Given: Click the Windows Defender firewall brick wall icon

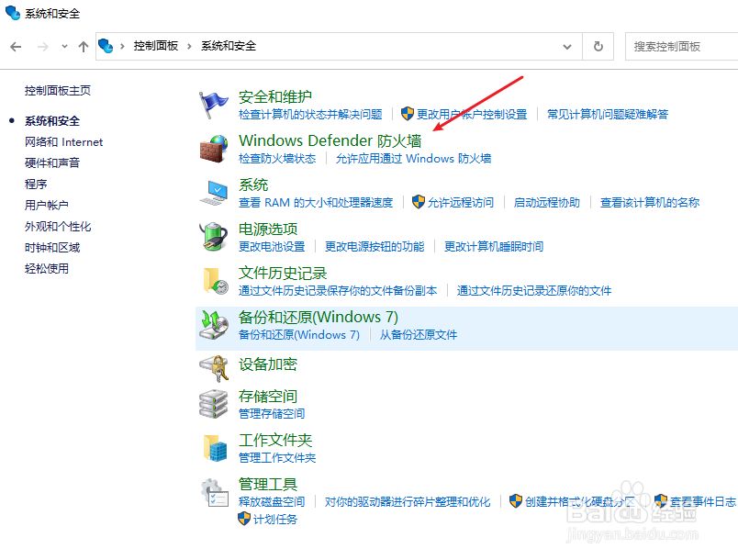Looking at the screenshot, I should click(x=214, y=149).
